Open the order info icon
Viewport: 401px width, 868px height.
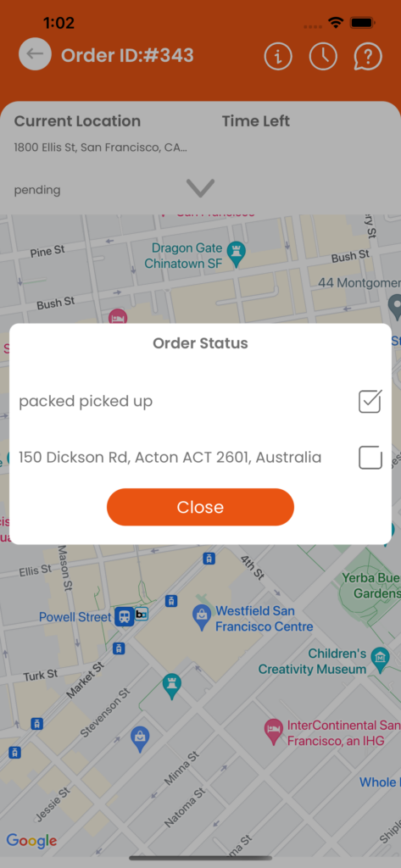pyautogui.click(x=278, y=55)
